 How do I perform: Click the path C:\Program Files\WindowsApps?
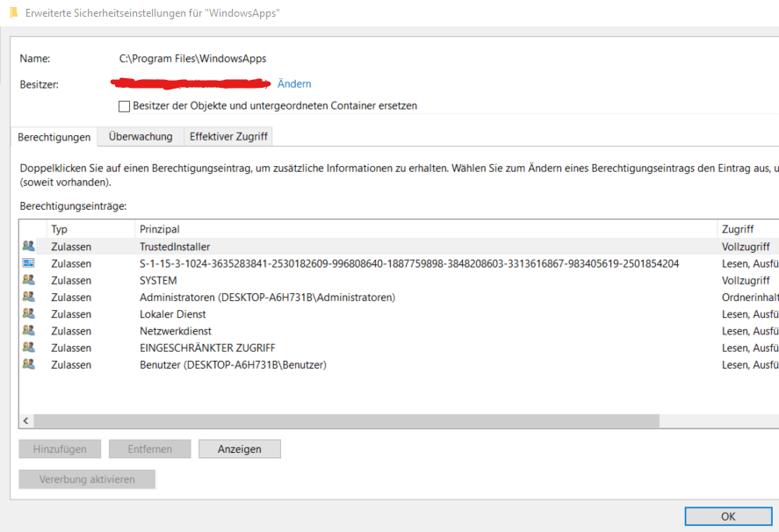click(x=192, y=59)
